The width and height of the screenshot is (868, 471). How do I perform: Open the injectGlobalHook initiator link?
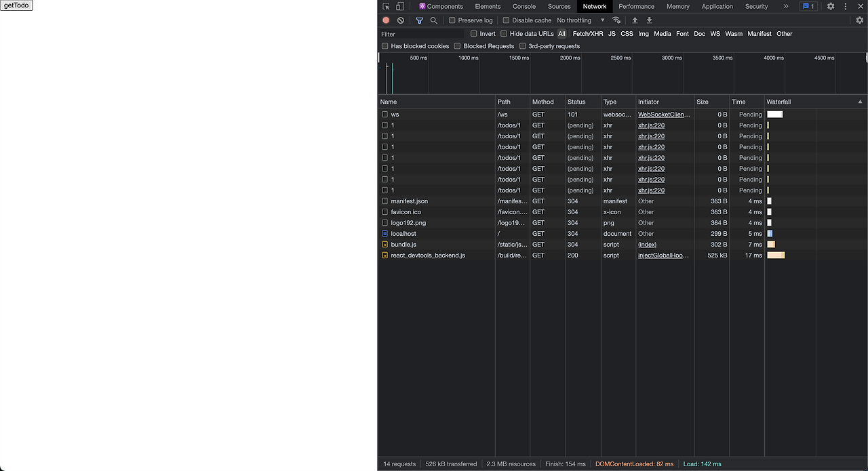click(x=663, y=255)
